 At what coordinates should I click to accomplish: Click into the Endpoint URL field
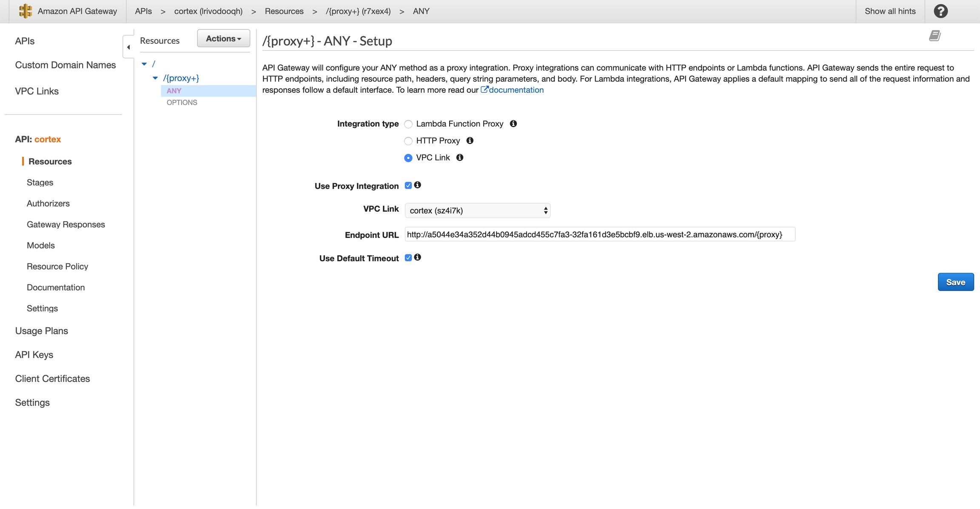tap(599, 235)
